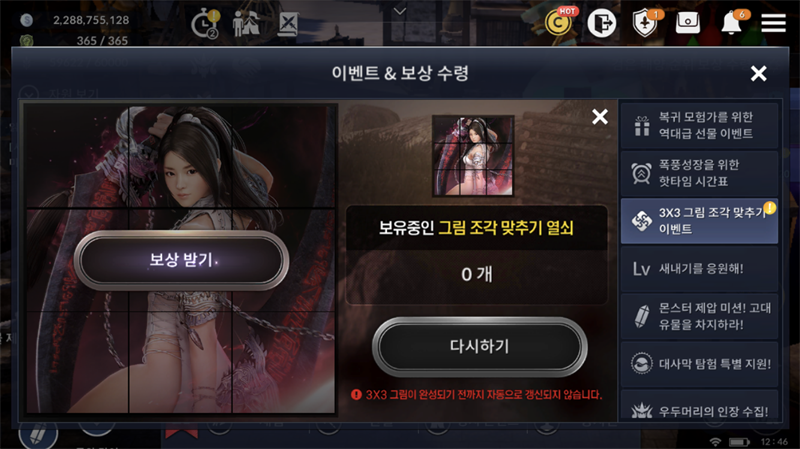Select 새내기를 응원해! event entry
This screenshot has height=449, width=800.
pos(699,269)
